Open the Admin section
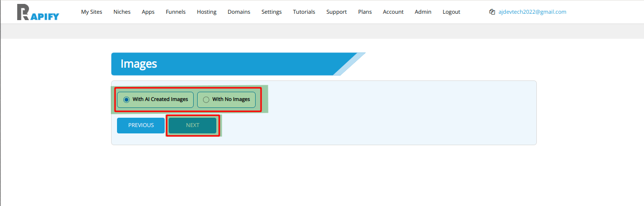The image size is (644, 206). point(423,12)
